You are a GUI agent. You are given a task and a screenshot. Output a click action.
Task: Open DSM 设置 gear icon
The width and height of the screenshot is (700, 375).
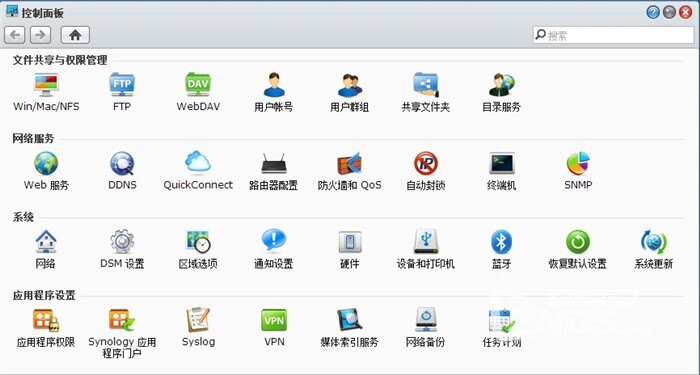tap(122, 242)
